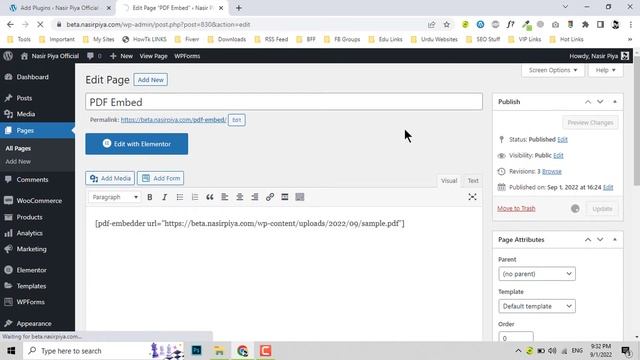Expand the Help panel

605,70
